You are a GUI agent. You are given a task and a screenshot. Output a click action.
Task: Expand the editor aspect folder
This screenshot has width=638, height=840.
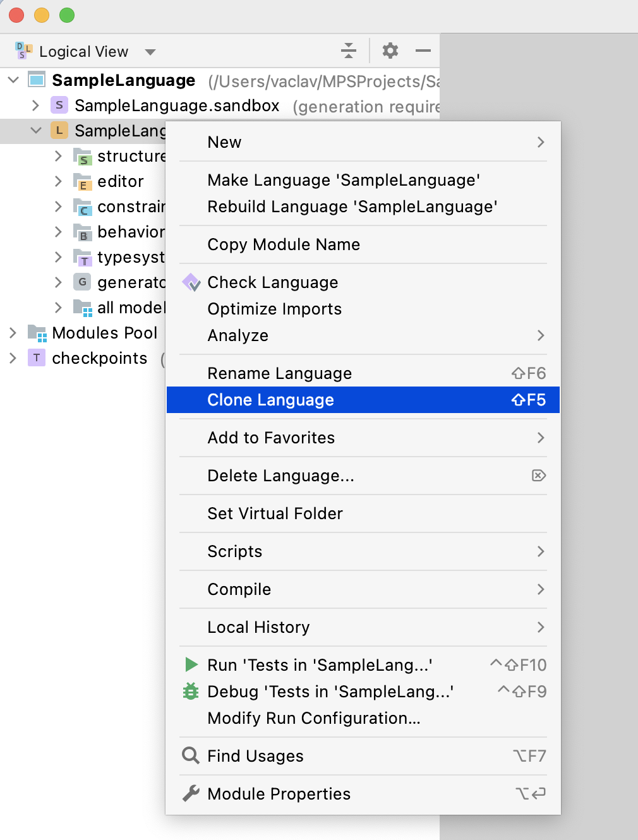58,181
